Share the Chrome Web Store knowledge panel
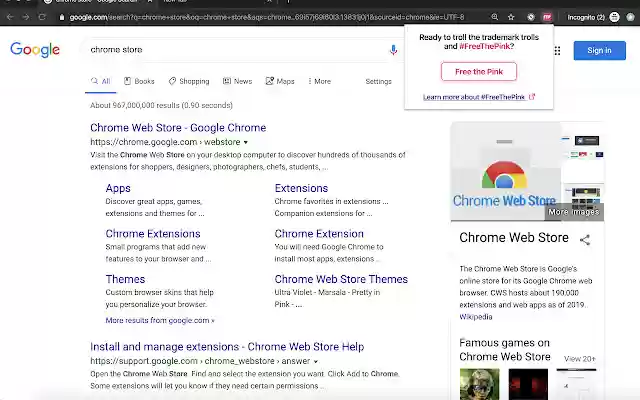The width and height of the screenshot is (640, 400). click(585, 240)
